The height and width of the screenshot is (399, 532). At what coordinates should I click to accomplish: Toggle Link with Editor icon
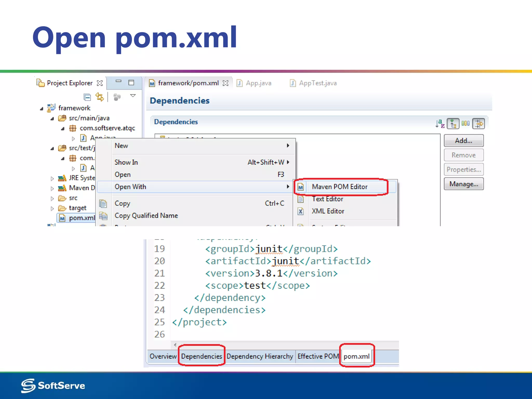click(x=100, y=97)
